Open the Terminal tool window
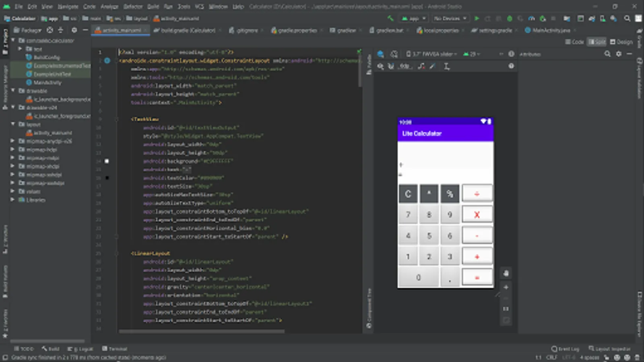This screenshot has width=644, height=362. (115, 349)
